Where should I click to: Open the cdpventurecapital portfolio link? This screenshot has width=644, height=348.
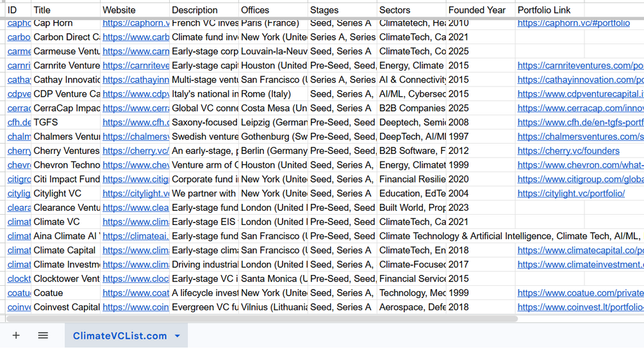(581, 94)
